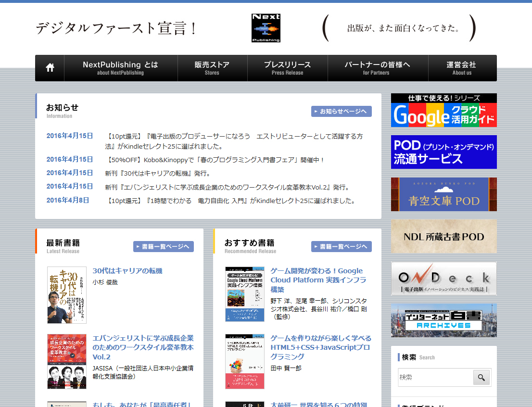Click お知らせページへ button
The image size is (532, 407).
point(342,111)
